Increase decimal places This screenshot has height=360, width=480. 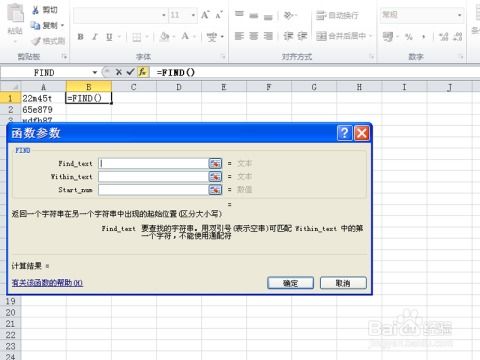(x=444, y=37)
